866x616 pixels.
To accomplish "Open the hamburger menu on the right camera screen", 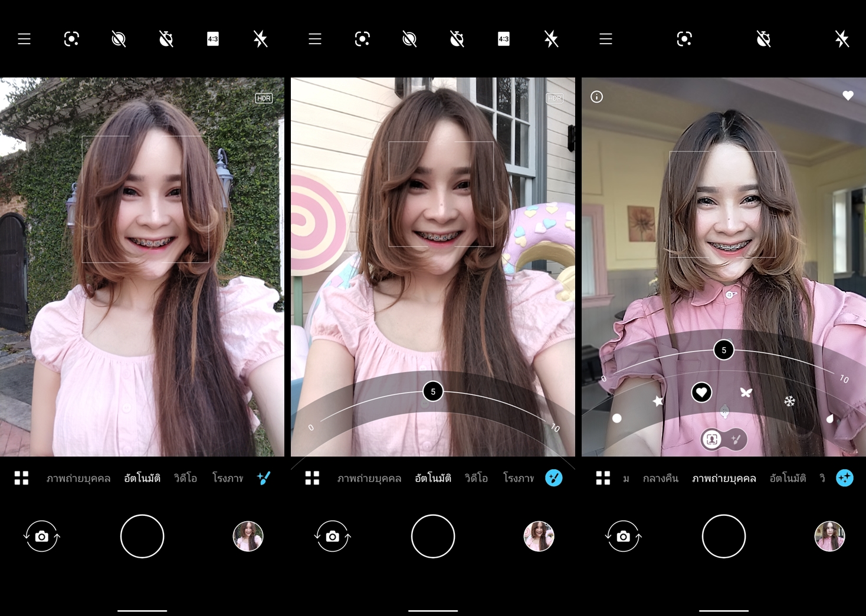I will [x=606, y=39].
